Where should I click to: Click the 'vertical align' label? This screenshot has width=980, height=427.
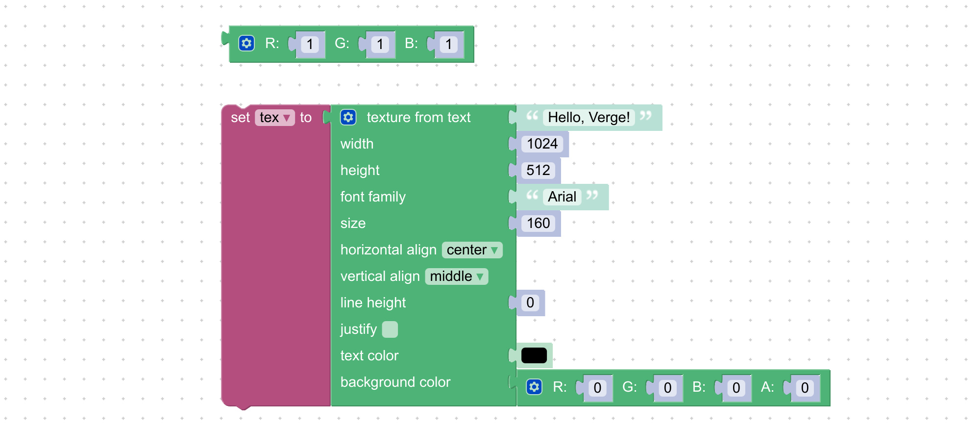380,276
